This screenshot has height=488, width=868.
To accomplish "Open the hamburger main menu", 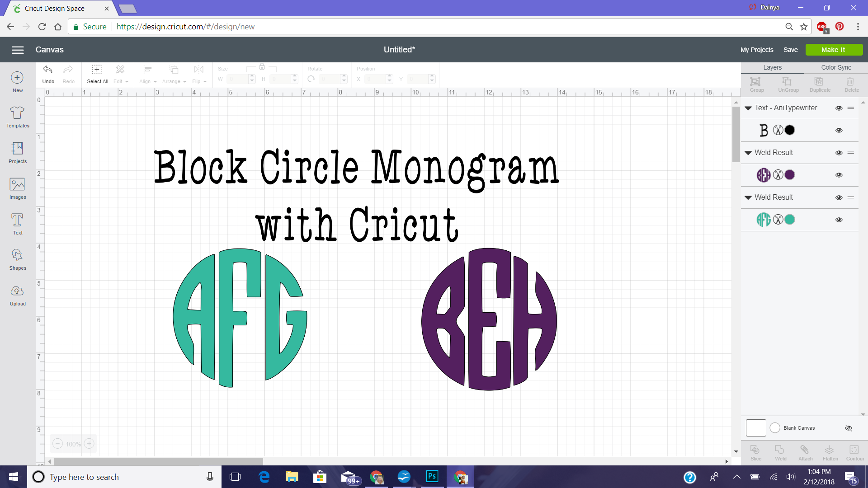I will coord(18,50).
